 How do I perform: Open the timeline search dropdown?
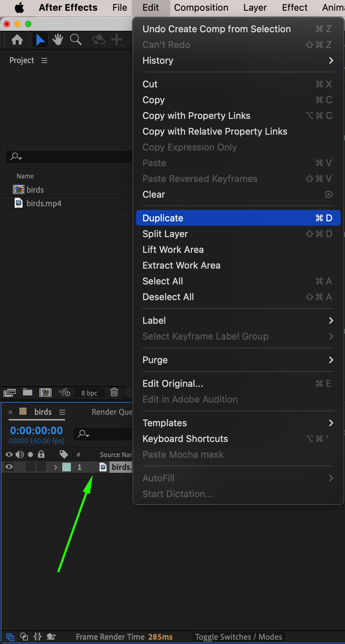point(84,434)
